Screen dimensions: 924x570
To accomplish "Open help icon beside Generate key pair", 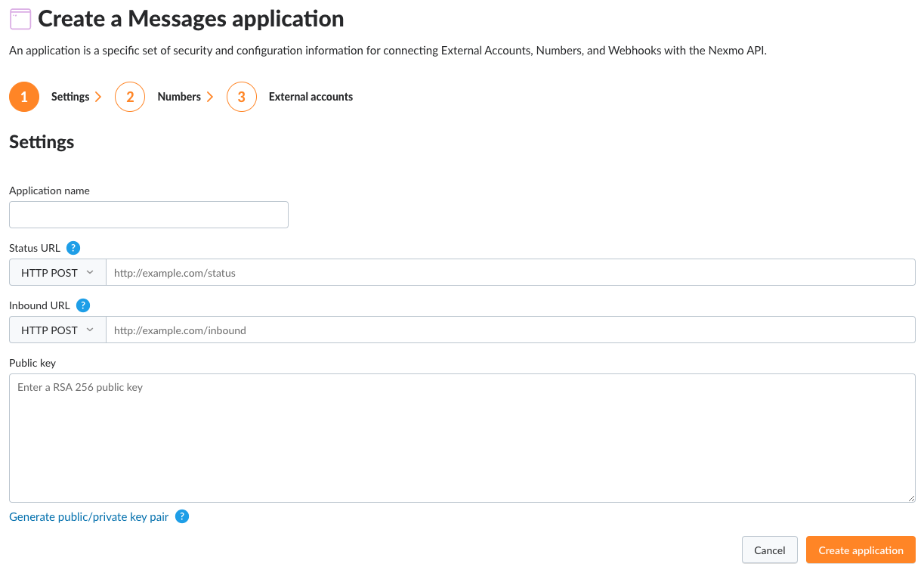I will [x=182, y=516].
